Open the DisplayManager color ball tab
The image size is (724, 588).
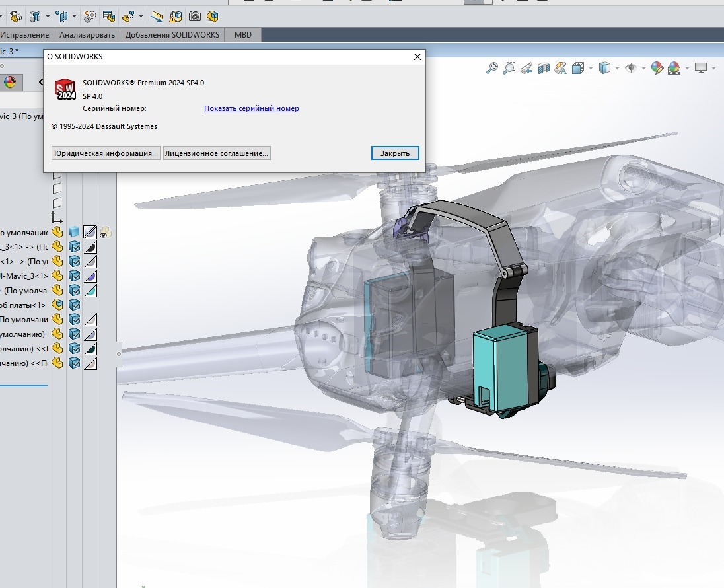(10, 82)
